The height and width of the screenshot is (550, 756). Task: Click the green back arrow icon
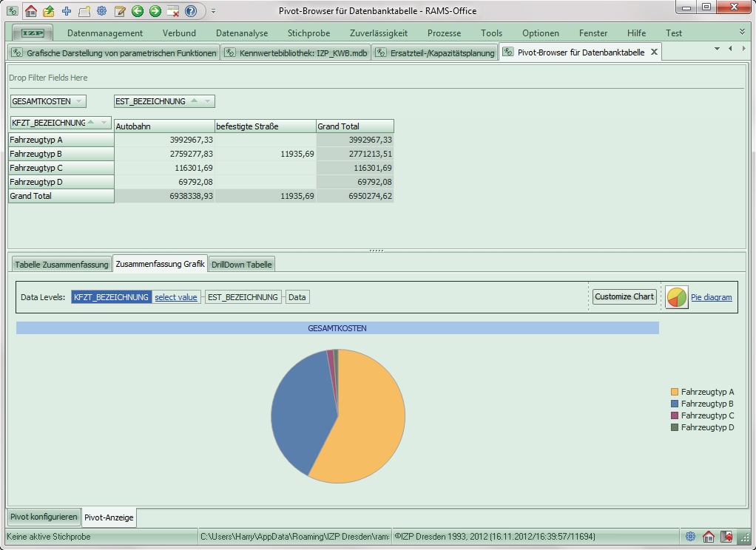137,11
